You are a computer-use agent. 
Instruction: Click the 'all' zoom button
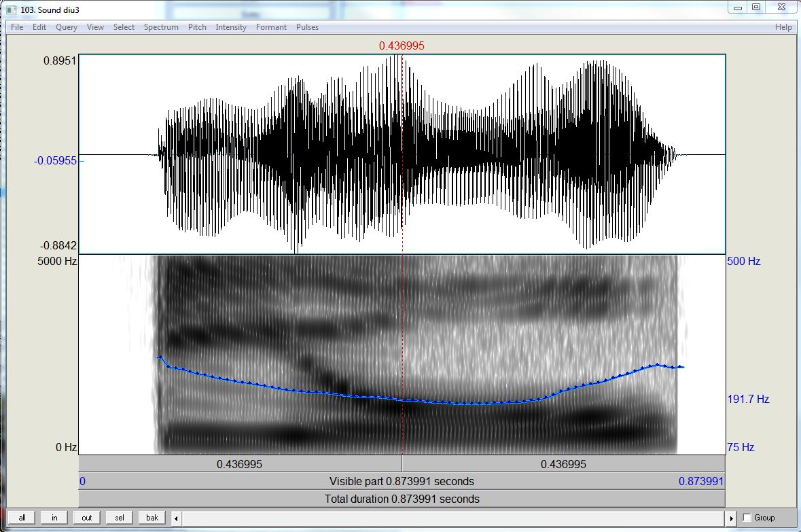pyautogui.click(x=22, y=518)
